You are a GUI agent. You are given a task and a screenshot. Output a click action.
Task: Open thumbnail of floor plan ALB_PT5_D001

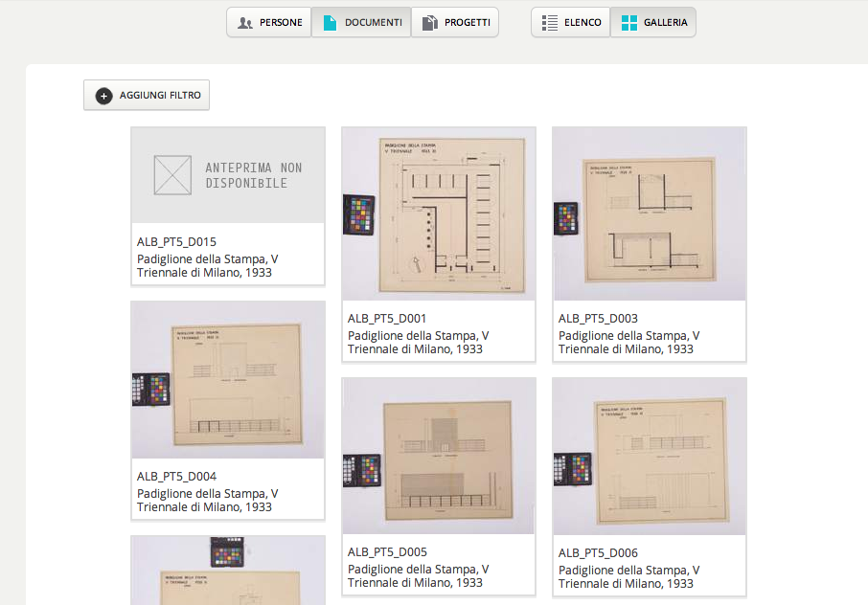click(x=439, y=214)
